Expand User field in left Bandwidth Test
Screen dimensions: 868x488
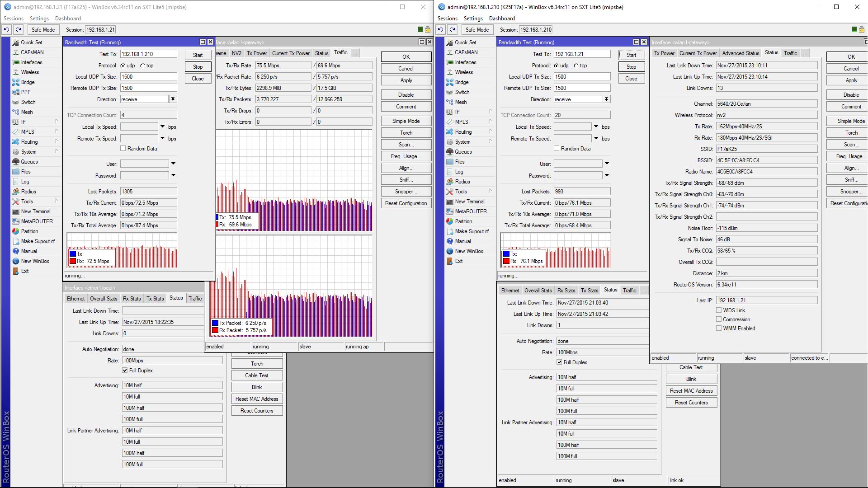click(x=173, y=164)
